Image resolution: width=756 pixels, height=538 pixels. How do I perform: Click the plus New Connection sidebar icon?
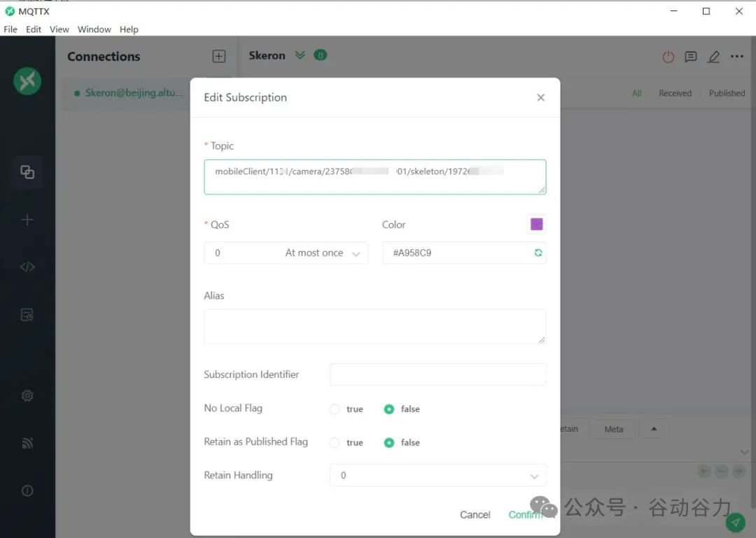tap(27, 220)
